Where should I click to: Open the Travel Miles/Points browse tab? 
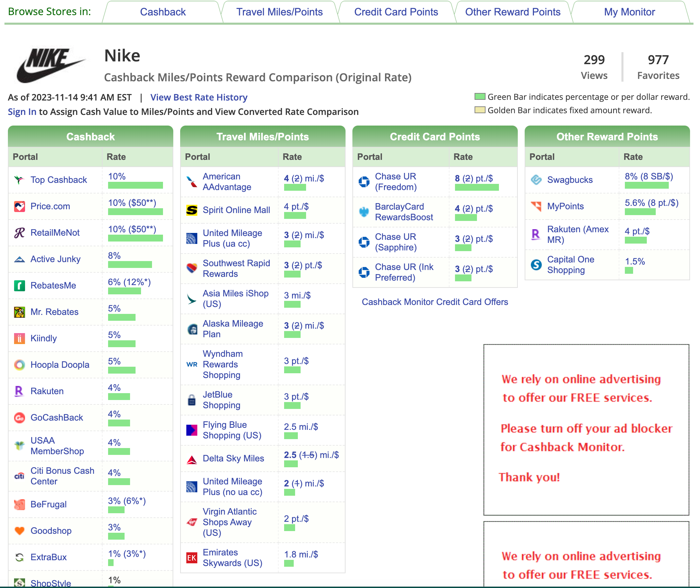click(x=279, y=12)
